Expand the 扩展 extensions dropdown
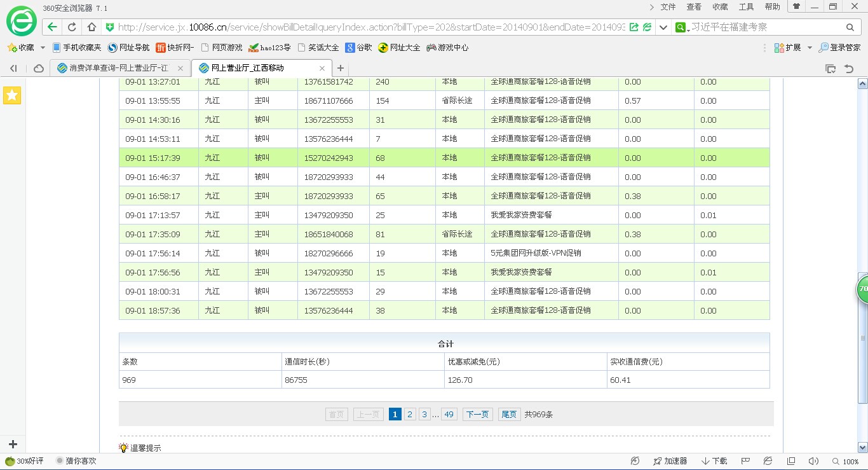The width and height of the screenshot is (868, 470). coord(810,48)
